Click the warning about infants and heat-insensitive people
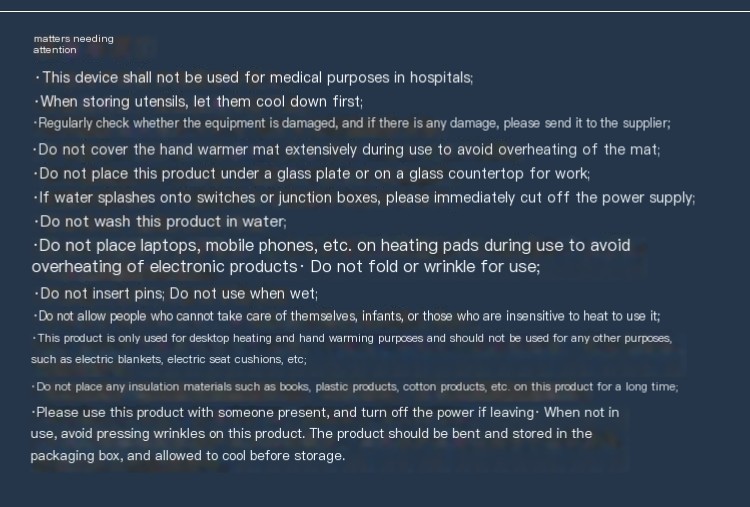Viewport: 750px width, 507px height. [x=347, y=316]
